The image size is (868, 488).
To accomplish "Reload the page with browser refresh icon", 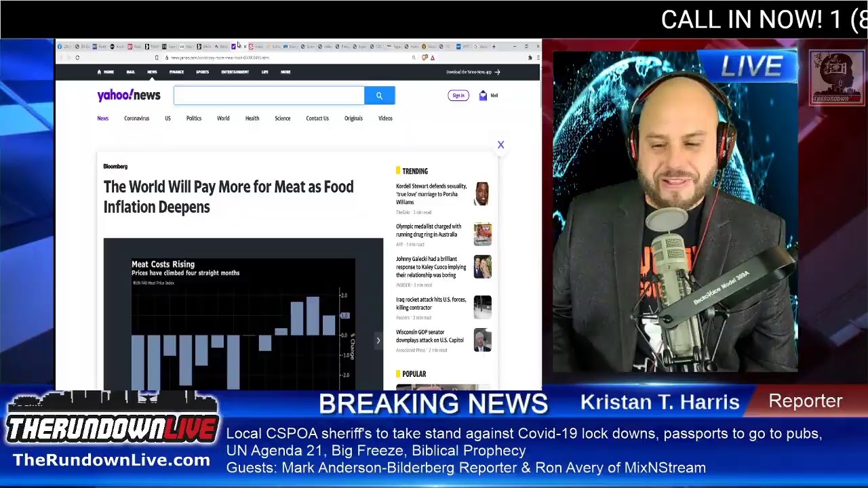I will point(77,58).
